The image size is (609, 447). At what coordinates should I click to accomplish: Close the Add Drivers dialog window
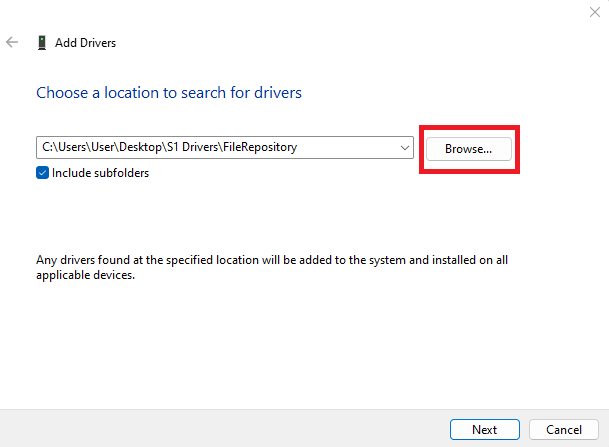595,12
